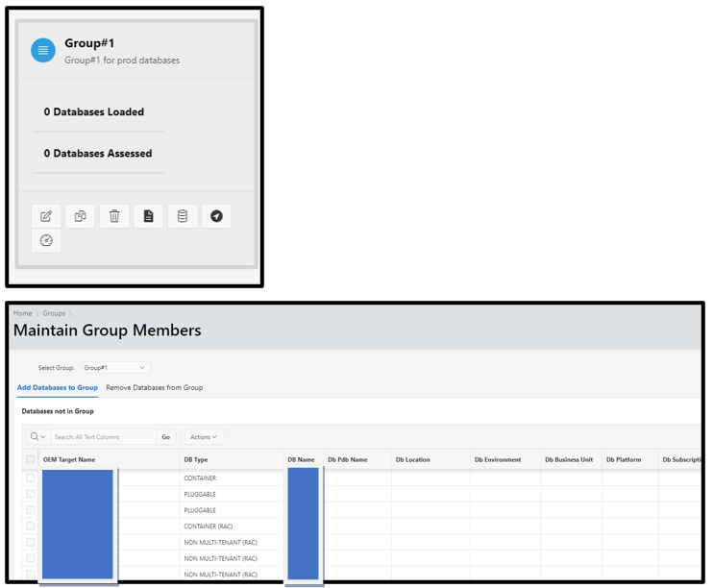Click Db Business Unit column header
Screen dimensions: 713x588
click(x=569, y=460)
